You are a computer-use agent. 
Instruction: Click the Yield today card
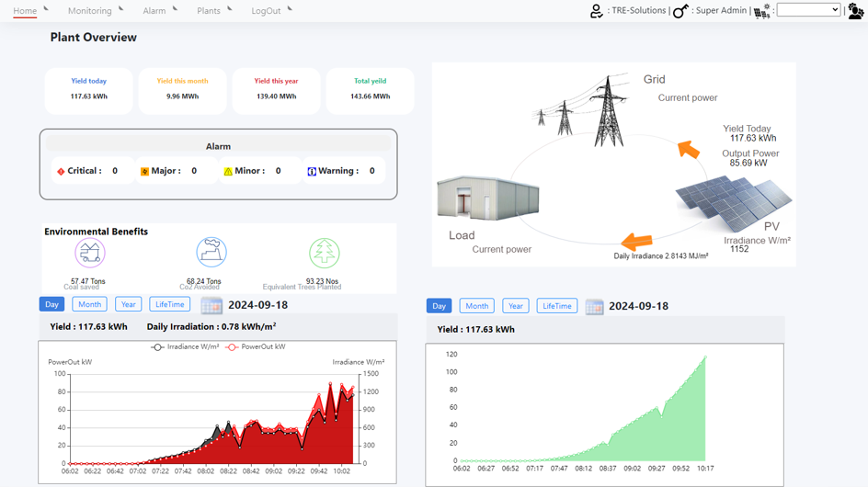(x=89, y=89)
